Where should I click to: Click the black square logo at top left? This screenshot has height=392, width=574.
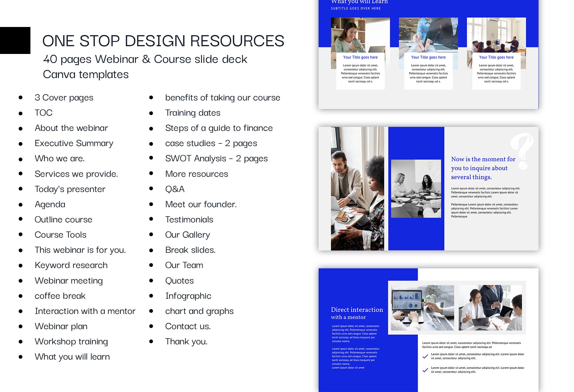(x=15, y=40)
